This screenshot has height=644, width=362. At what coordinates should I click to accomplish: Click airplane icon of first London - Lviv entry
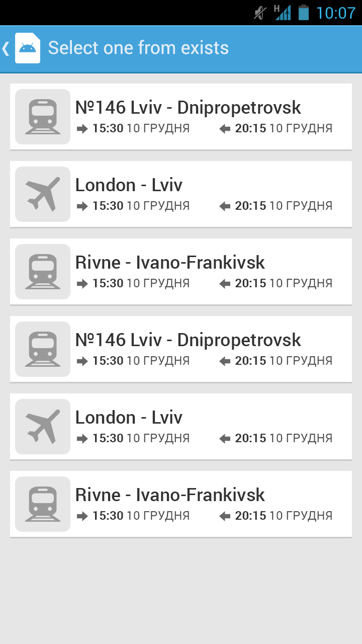[43, 194]
